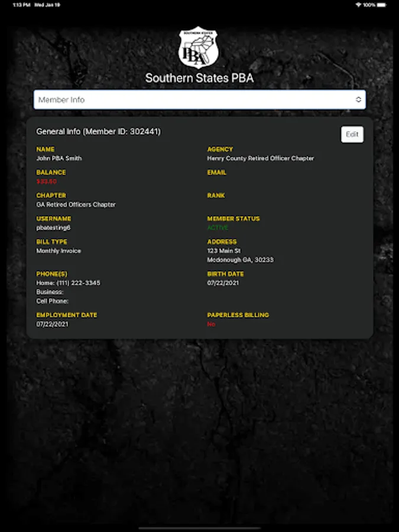
Task: Select the Southern States PBA title text
Action: click(200, 78)
